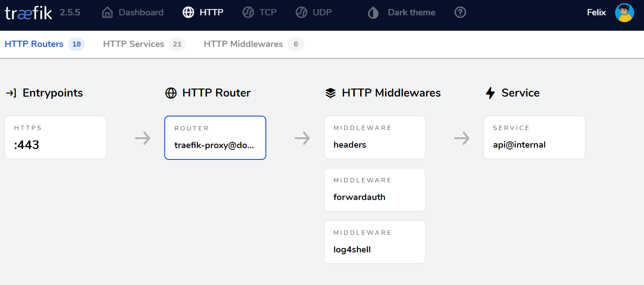Open the headers middleware card
Image resolution: width=644 pixels, height=285 pixels.
(x=375, y=137)
